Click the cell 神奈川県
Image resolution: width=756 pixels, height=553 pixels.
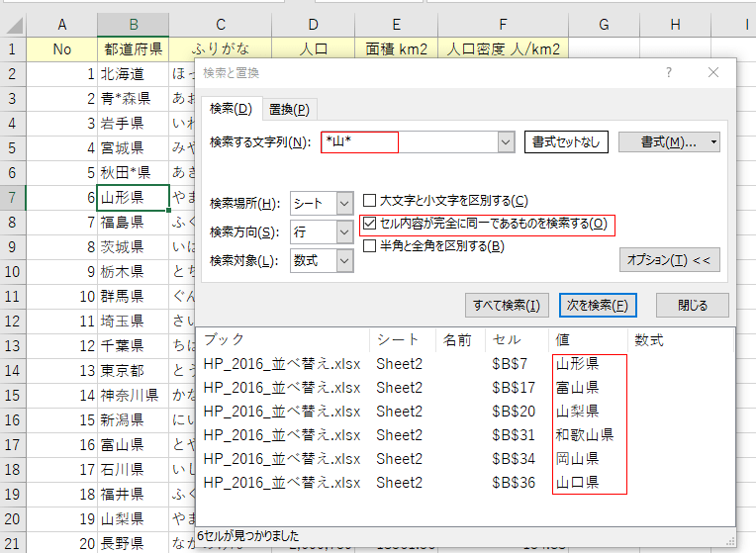134,395
